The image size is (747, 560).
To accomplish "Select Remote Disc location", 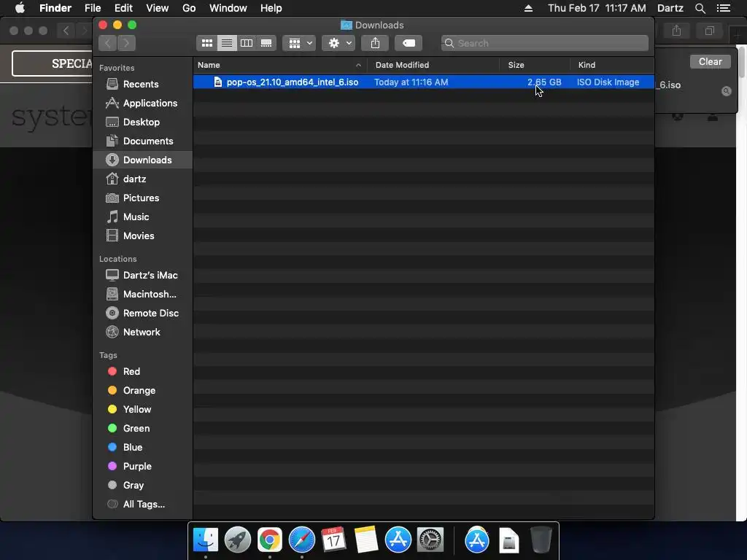I will click(x=142, y=314).
